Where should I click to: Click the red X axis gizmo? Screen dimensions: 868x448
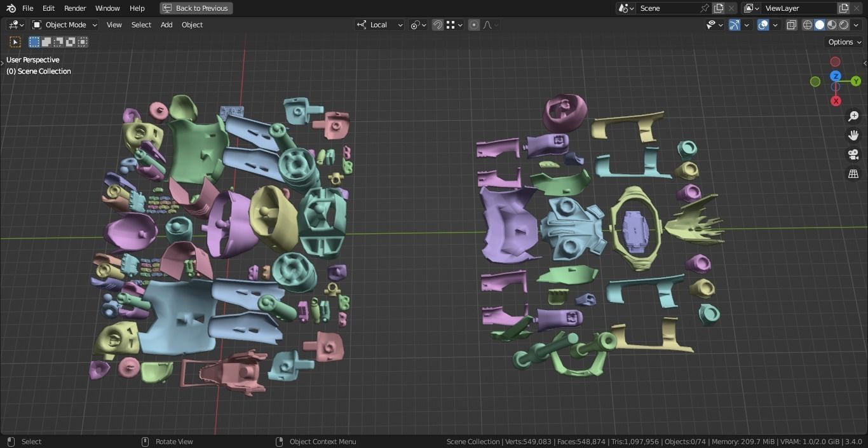(836, 101)
